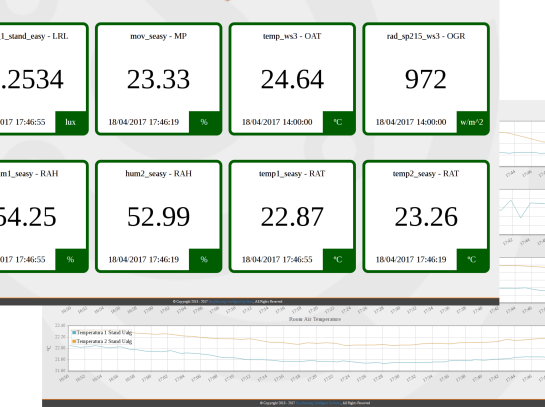Click the 14:00:00 timestamp on rad_sp215_ws3 card
Image resolution: width=545 pixels, height=407 pixels.
coord(411,122)
